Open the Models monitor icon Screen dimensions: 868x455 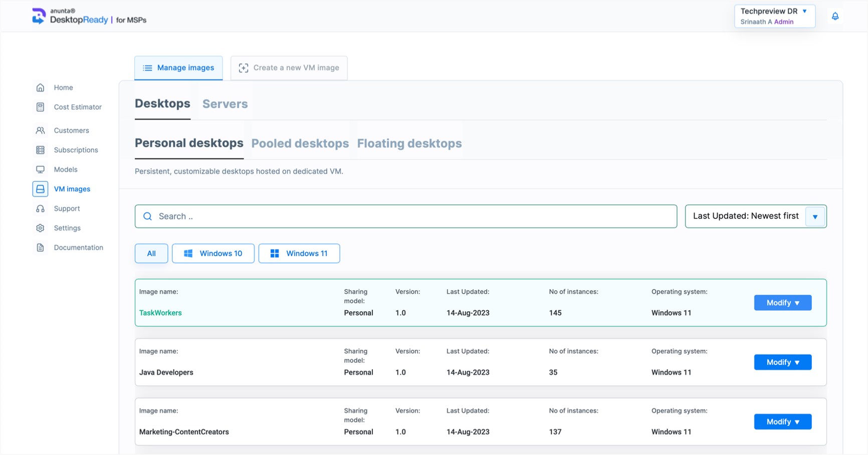[x=41, y=169]
